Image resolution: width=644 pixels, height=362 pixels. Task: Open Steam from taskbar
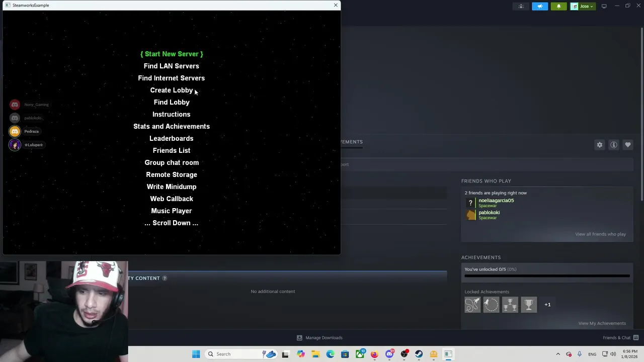[x=419, y=354]
